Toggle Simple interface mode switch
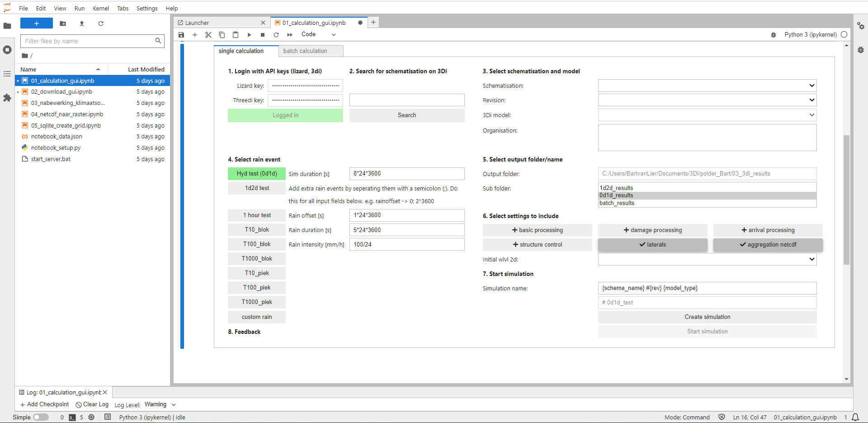Image resolution: width=868 pixels, height=423 pixels. [x=41, y=417]
